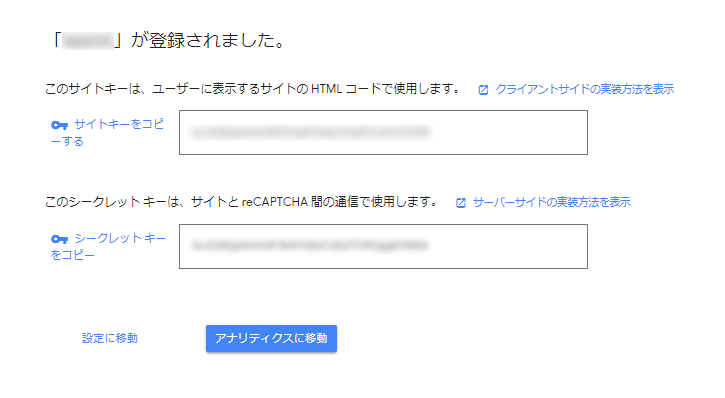Click the blurred secret key value
The width and height of the screenshot is (725, 398).
coord(310,245)
